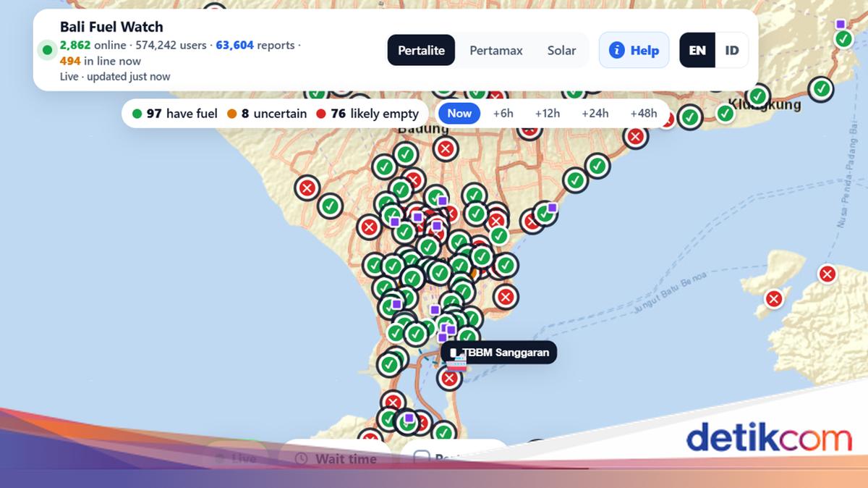Open the Help button

(634, 50)
